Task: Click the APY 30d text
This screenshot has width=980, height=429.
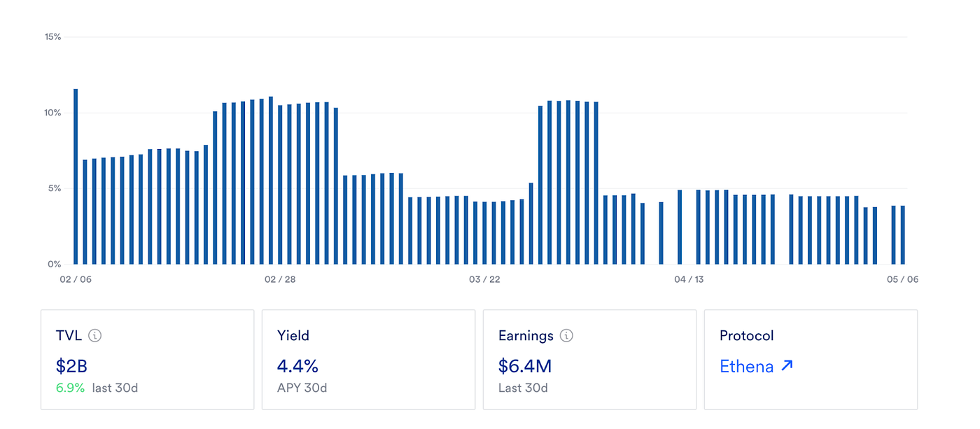Action: click(302, 388)
